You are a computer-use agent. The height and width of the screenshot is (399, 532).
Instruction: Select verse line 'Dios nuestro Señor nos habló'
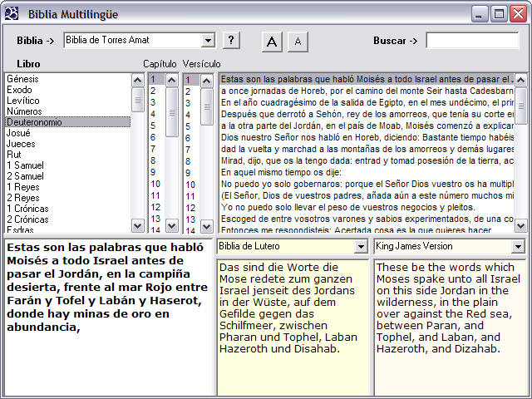[367, 137]
